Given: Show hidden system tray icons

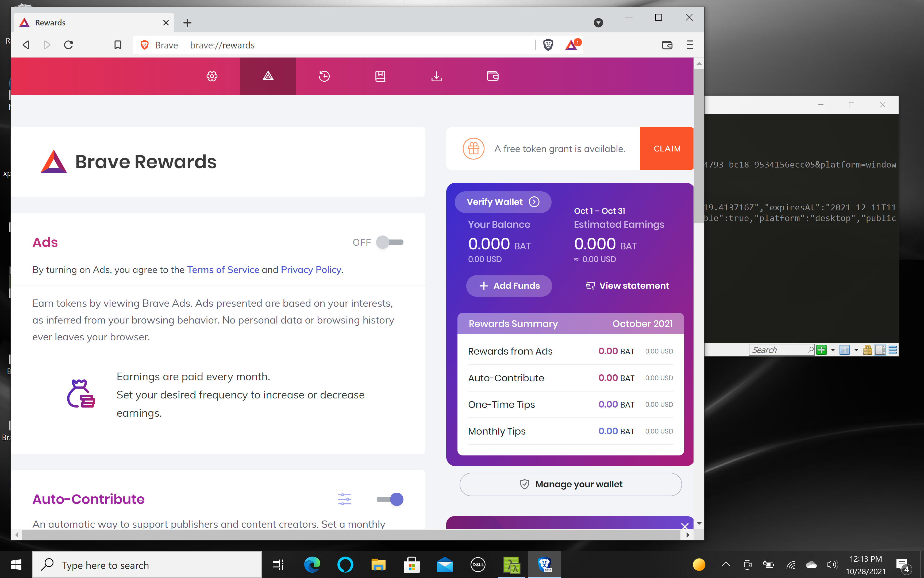Looking at the screenshot, I should pos(726,565).
